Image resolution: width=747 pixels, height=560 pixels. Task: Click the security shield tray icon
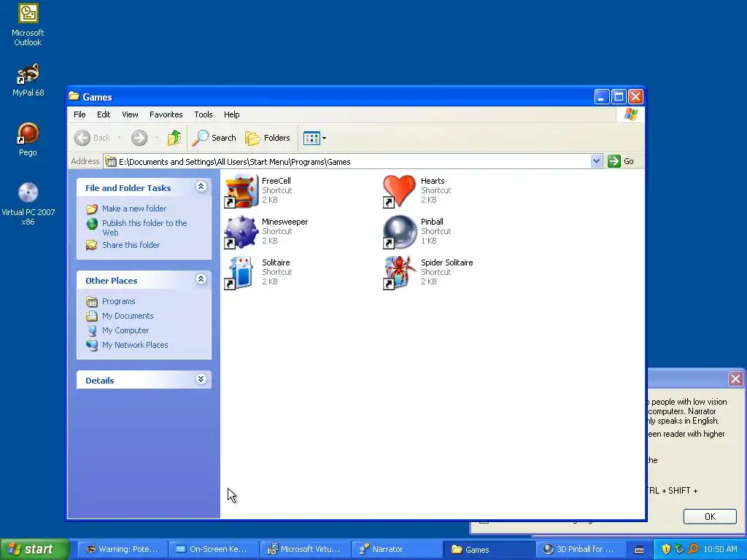click(666, 549)
